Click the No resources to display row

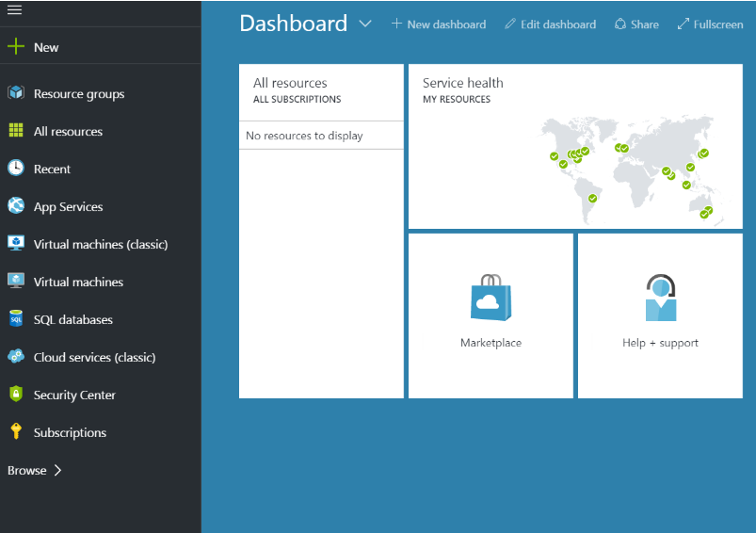(321, 136)
